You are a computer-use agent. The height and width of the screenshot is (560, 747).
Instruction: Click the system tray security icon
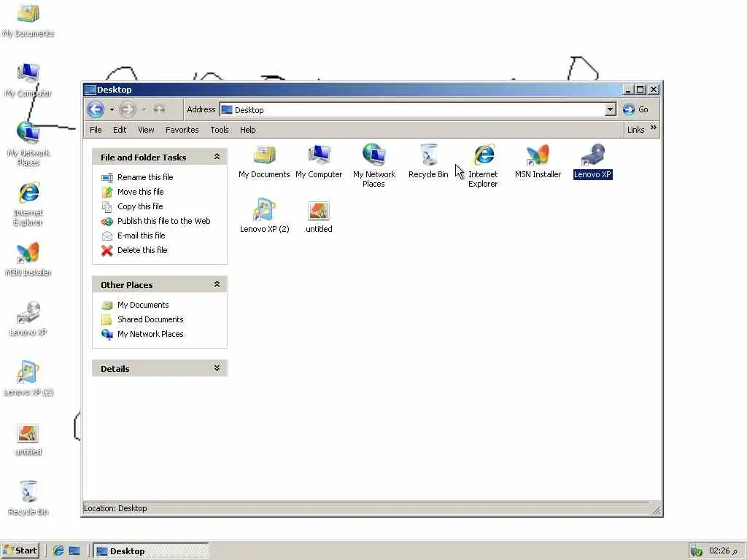tap(697, 551)
